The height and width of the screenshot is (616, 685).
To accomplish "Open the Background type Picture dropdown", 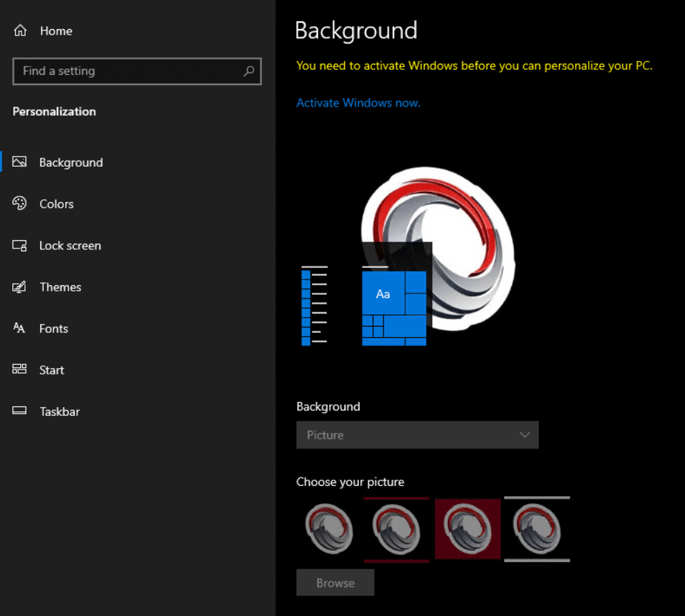I will tap(417, 435).
